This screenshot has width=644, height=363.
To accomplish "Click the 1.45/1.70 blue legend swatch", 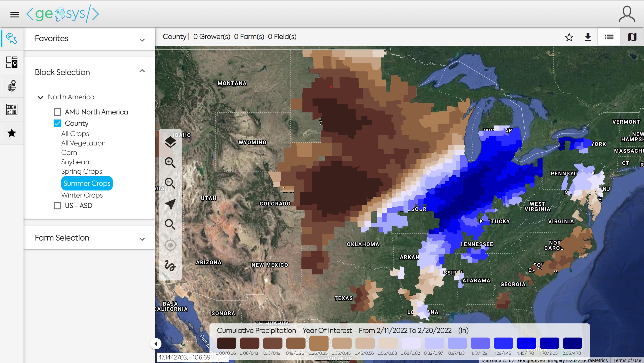I will click(526, 343).
